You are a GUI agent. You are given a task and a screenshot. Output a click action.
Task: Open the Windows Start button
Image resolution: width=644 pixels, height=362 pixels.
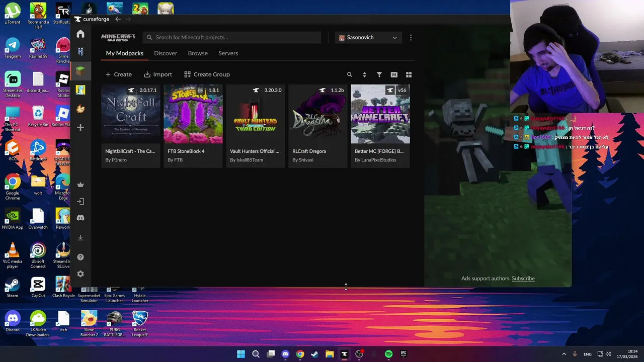click(241, 354)
